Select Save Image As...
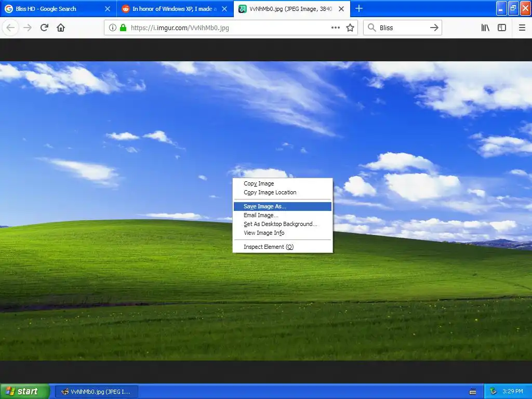Screen dimensions: 532x399 click(283, 206)
